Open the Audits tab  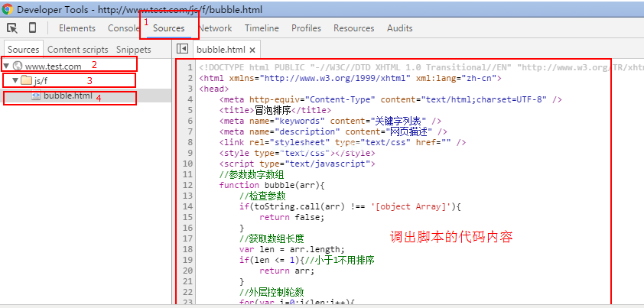pyautogui.click(x=399, y=28)
